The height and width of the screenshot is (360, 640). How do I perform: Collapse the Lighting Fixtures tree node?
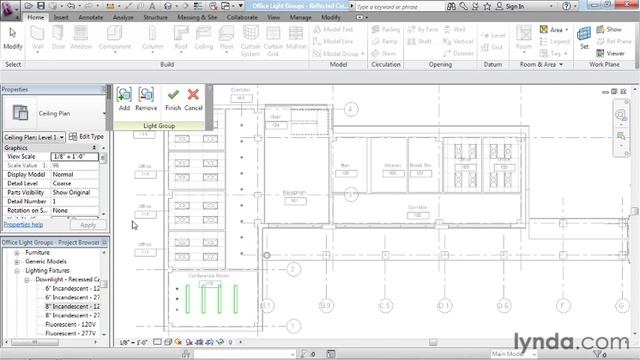click(x=17, y=271)
